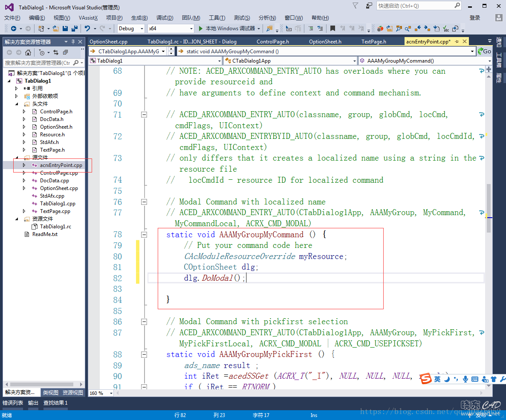Click the 快速启动 quick launch search box
The width and height of the screenshot is (506, 420).
point(419,6)
